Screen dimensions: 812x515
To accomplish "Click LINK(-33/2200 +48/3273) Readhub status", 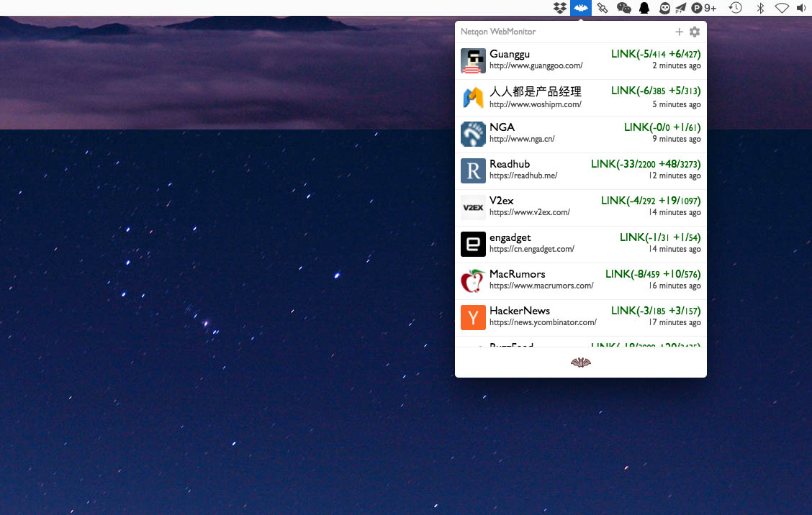I will pos(646,164).
